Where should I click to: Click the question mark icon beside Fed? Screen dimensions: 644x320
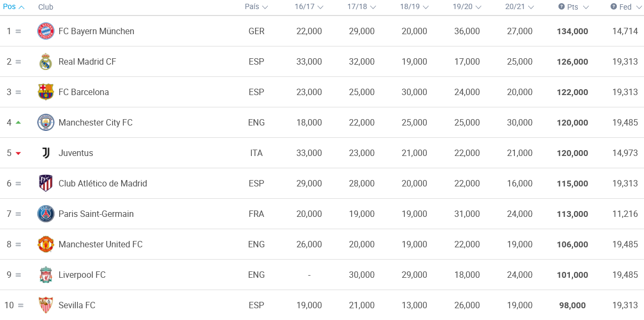tap(614, 6)
